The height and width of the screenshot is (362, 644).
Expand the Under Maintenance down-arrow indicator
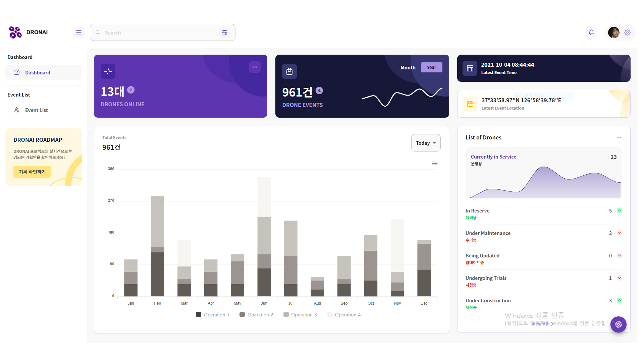[x=620, y=233]
